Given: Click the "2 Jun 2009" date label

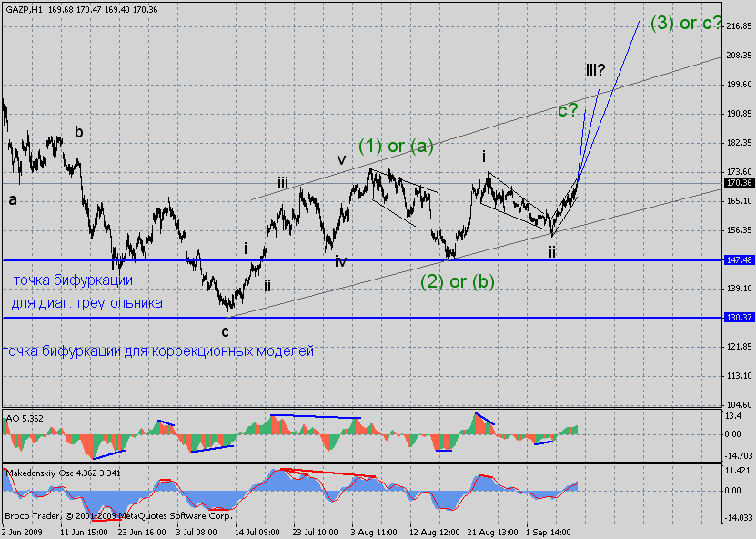Looking at the screenshot, I should coord(22,533).
